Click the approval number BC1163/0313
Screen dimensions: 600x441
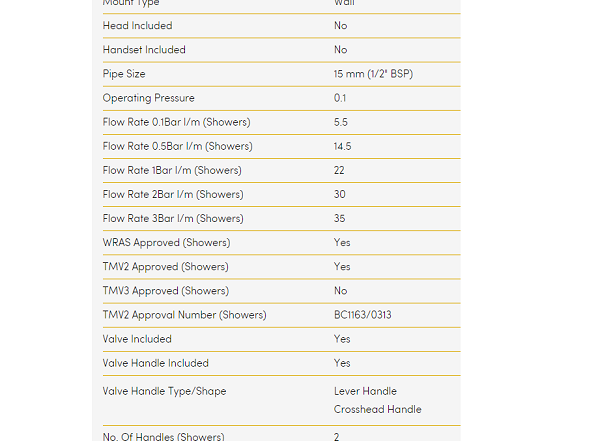[363, 315]
